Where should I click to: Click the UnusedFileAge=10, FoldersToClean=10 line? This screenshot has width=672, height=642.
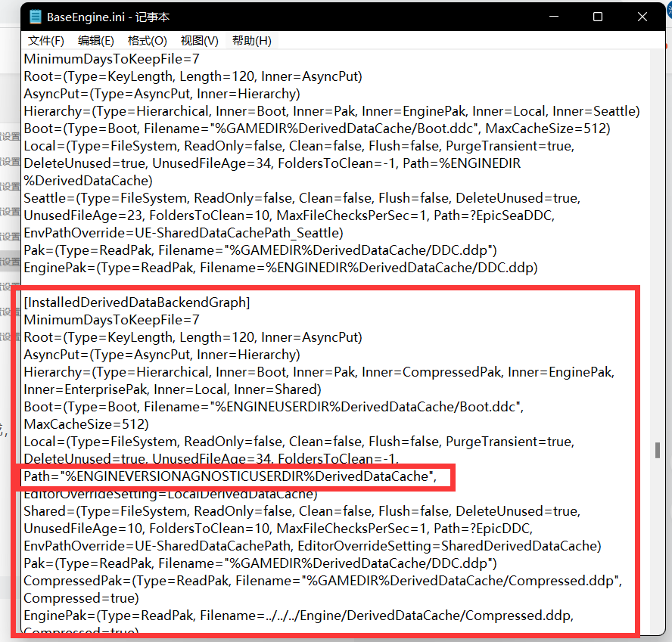tap(278, 529)
